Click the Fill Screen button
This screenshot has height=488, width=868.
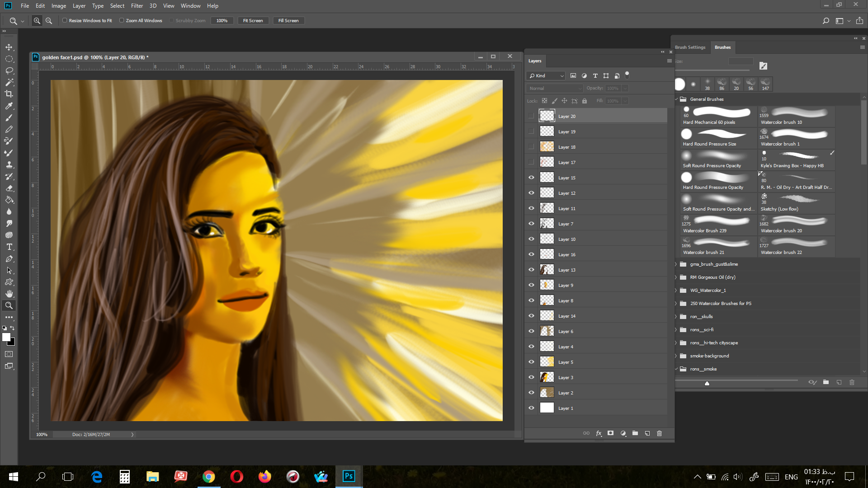tap(288, 21)
